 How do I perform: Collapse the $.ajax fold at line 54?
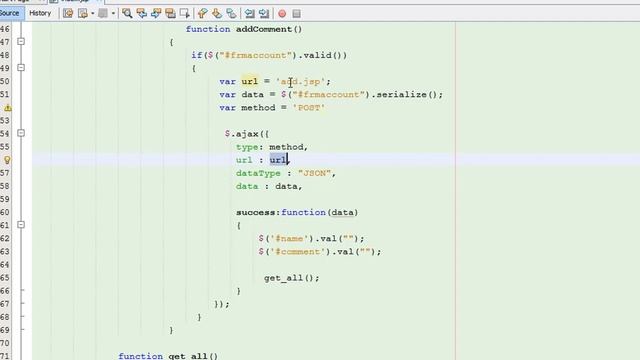point(21,133)
